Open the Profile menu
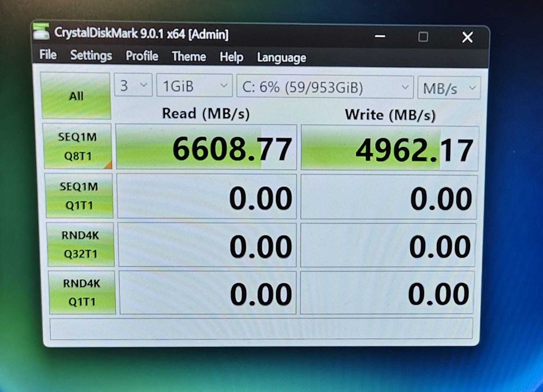The width and height of the screenshot is (543, 392). 142,56
